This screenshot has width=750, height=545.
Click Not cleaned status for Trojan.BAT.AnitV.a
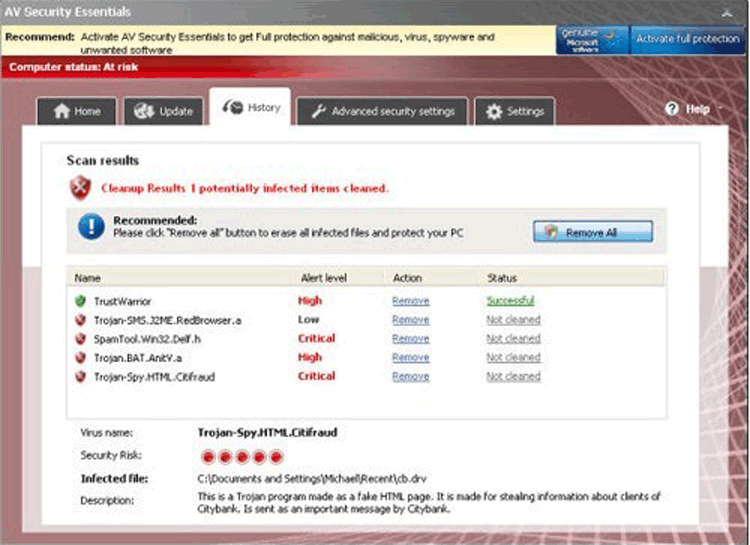(x=513, y=358)
